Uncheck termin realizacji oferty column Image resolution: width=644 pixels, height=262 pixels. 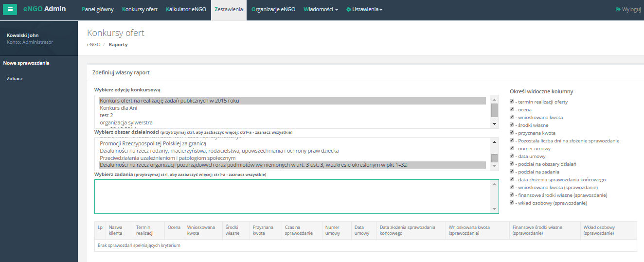[x=512, y=102]
